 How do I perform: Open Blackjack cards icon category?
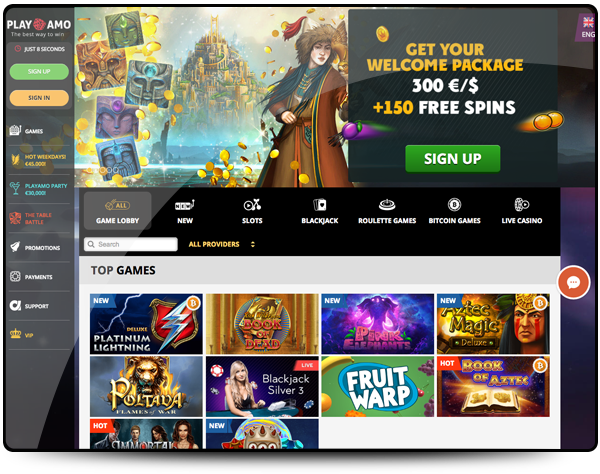coord(320,205)
